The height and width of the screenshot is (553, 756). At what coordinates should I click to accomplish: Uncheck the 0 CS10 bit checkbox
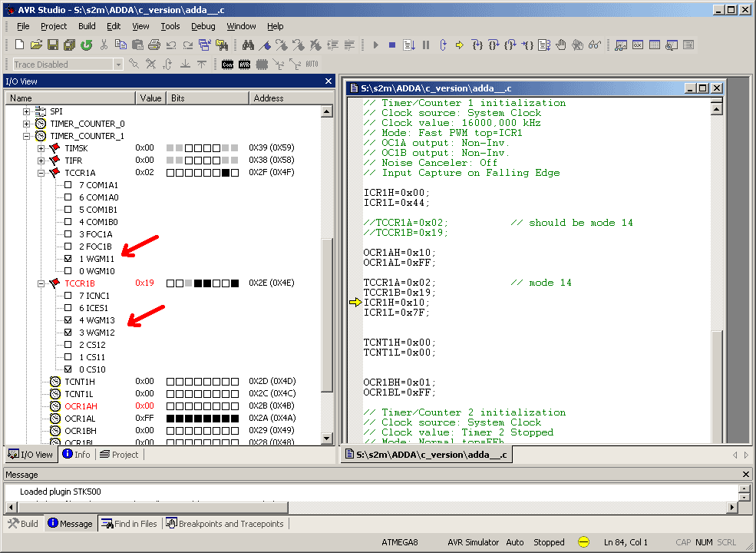(68, 369)
